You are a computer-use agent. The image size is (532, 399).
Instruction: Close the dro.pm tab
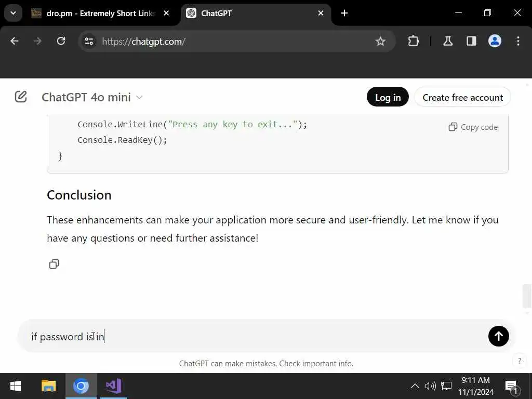click(166, 13)
